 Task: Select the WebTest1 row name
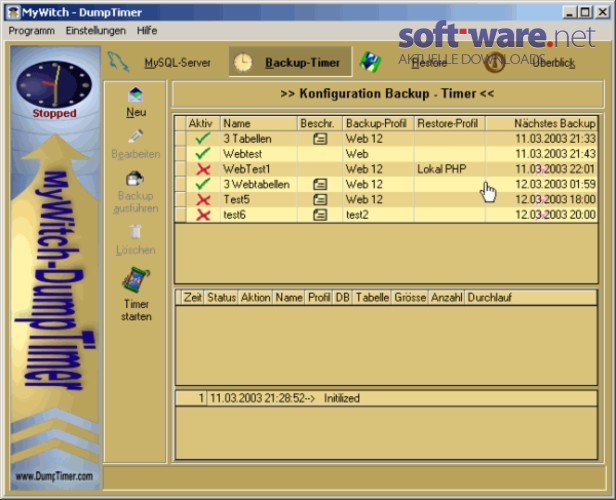(247, 169)
